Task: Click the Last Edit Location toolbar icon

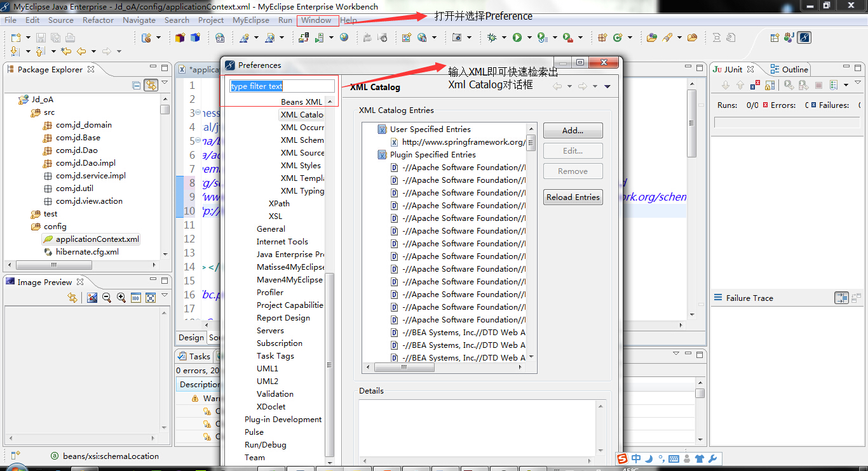Action: point(65,51)
